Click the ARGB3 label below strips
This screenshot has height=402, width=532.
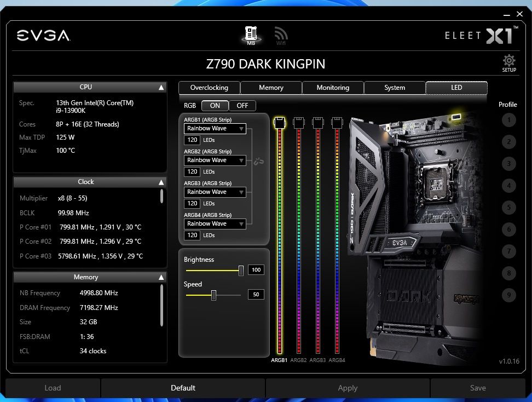317,360
